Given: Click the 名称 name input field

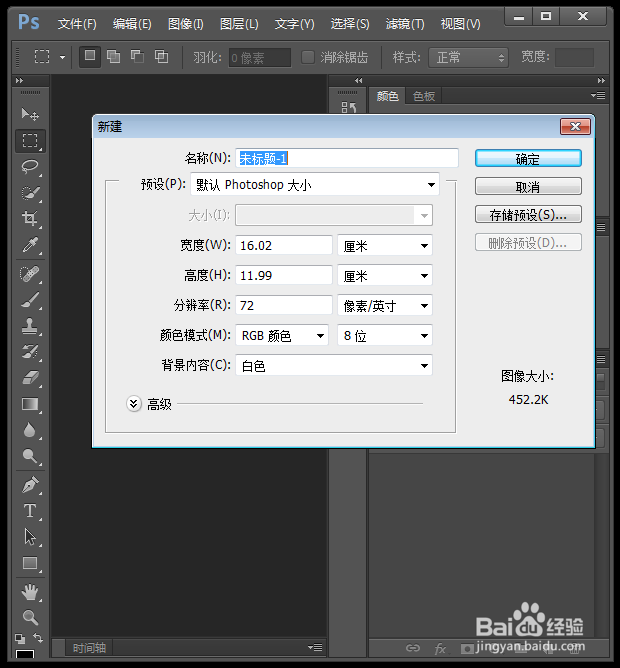Looking at the screenshot, I should click(x=347, y=158).
